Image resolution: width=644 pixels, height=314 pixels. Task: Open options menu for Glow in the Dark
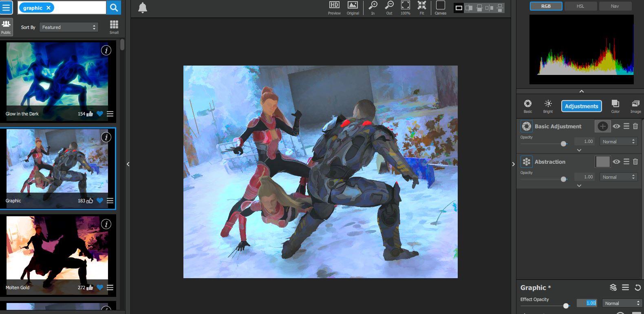pos(110,114)
